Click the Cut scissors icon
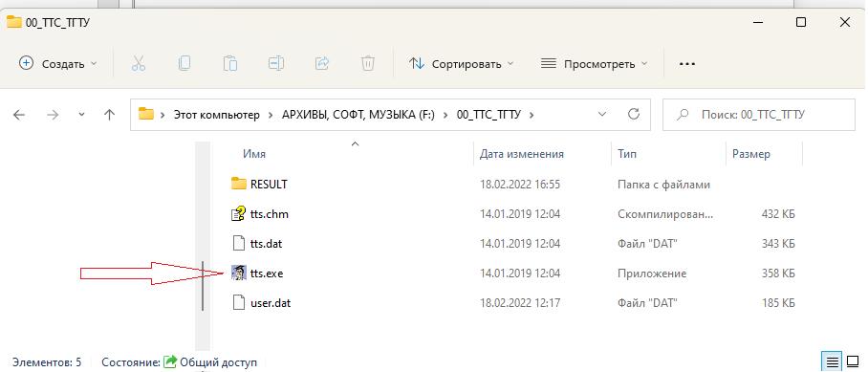Viewport: 868px width, 372px height. coord(139,64)
